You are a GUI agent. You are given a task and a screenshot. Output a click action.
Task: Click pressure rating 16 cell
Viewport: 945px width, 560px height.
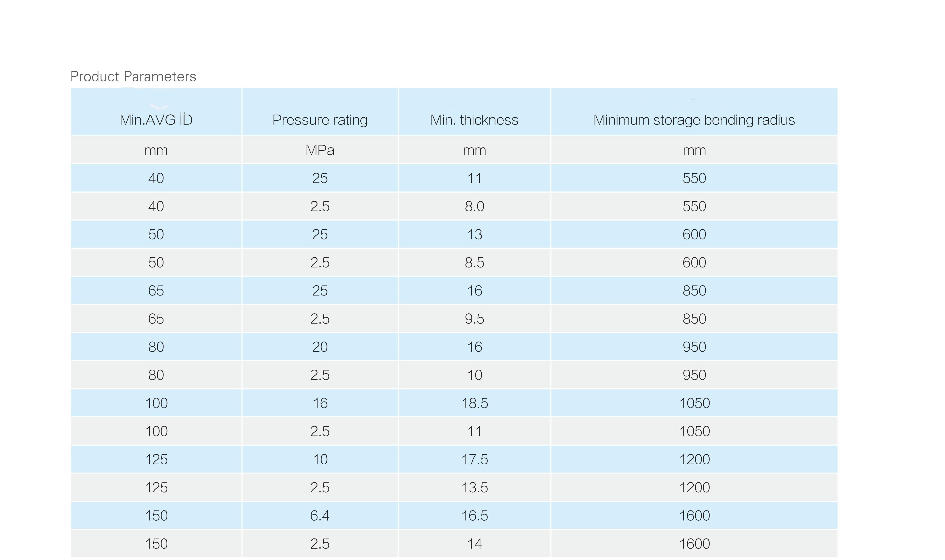pyautogui.click(x=320, y=403)
